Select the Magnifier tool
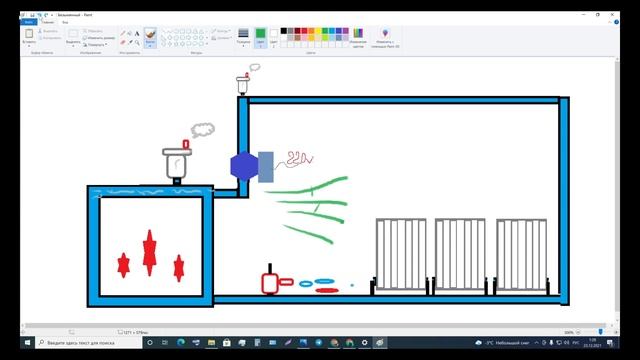This screenshot has width=640, height=360. click(137, 42)
